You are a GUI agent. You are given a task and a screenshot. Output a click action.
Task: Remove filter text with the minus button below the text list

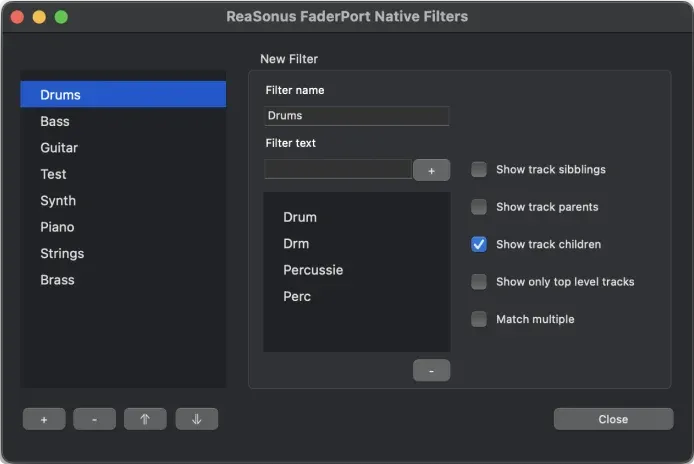[x=432, y=370]
